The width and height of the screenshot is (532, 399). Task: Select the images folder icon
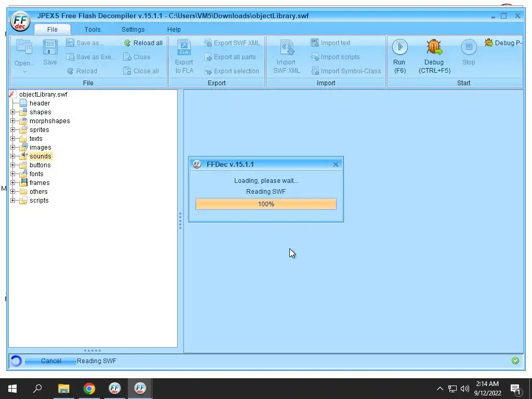coord(23,147)
